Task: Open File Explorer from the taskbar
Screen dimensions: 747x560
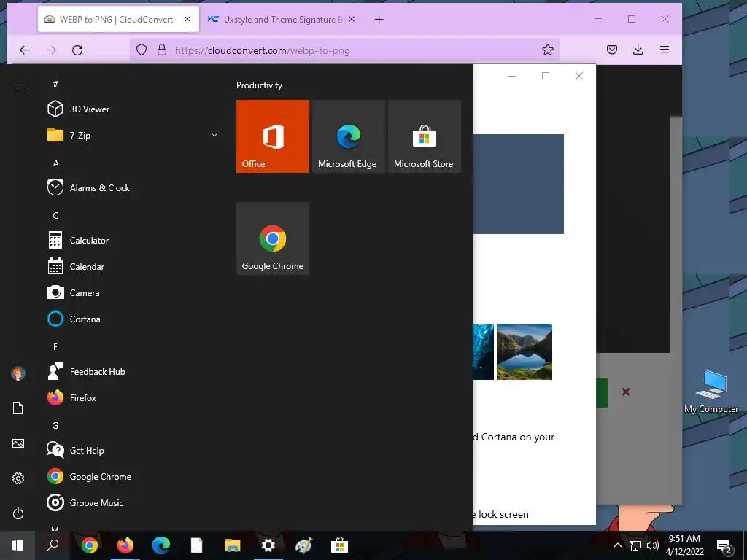Action: [x=233, y=545]
